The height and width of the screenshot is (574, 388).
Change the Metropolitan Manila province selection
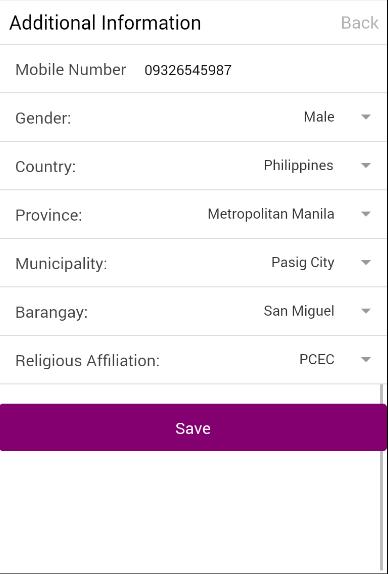(x=271, y=214)
